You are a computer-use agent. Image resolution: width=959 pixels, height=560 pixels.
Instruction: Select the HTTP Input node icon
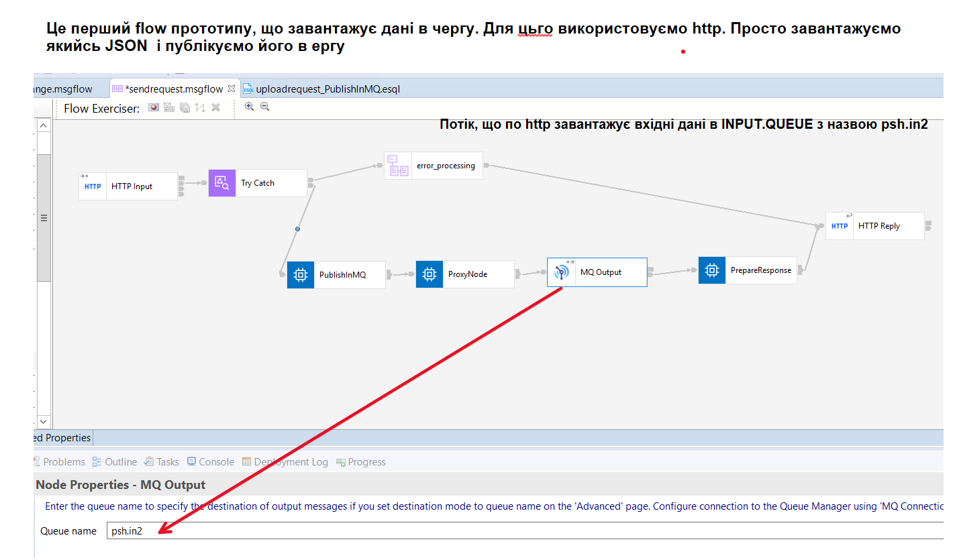point(93,186)
